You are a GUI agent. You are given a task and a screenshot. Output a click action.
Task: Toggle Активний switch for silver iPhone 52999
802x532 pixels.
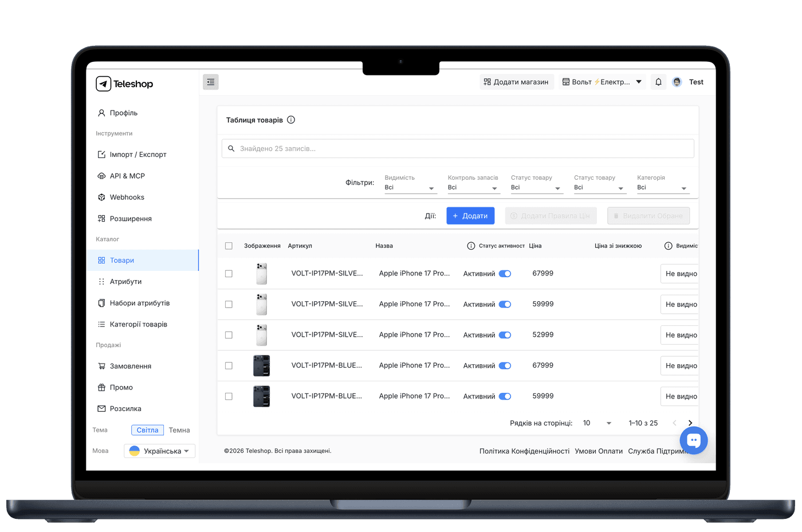[x=505, y=335]
